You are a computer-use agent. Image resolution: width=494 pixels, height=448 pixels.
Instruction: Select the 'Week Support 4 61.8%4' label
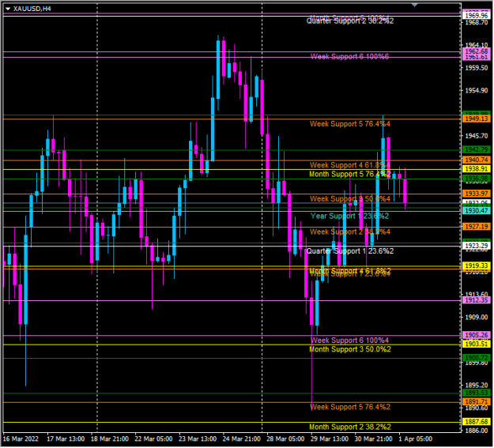(x=350, y=165)
